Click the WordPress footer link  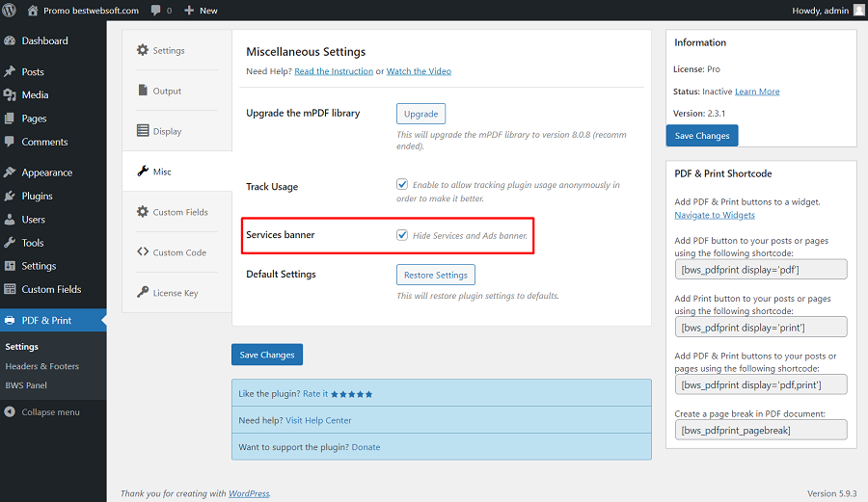point(249,493)
